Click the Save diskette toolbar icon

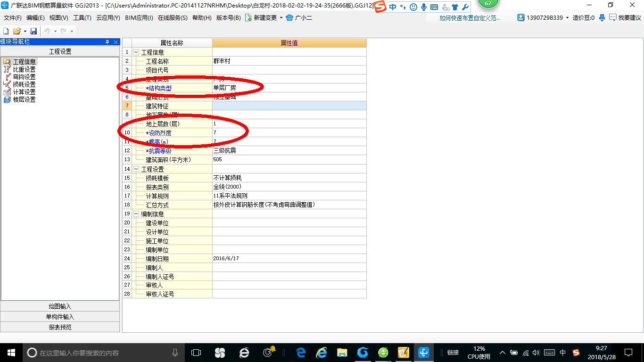pos(33,31)
